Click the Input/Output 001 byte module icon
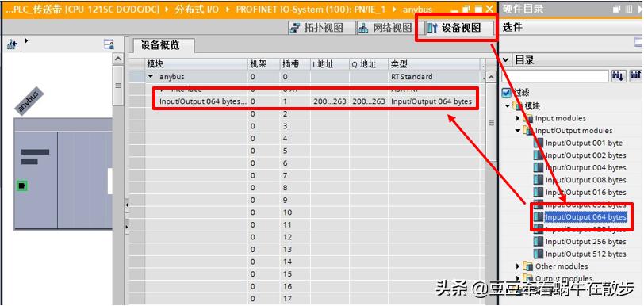 point(539,143)
